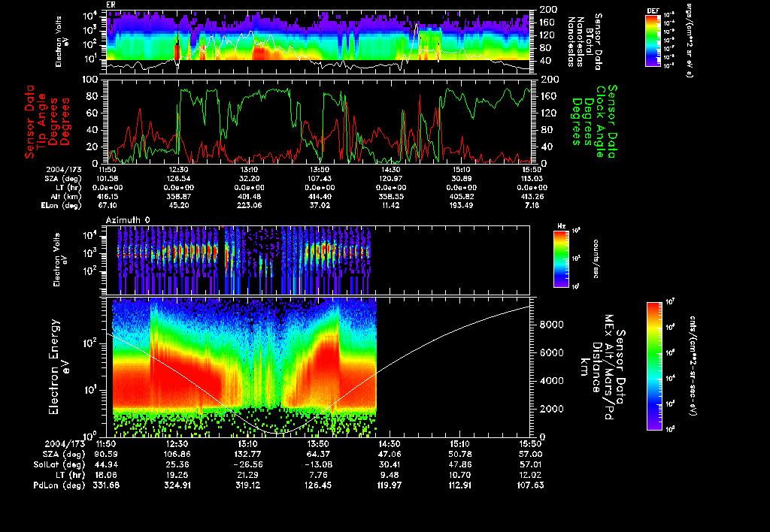Click the SZA value 32.20
770x532 pixels.
tap(249, 179)
